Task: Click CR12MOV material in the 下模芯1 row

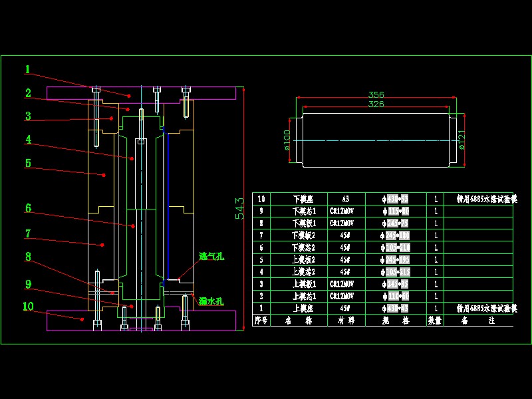Action: pos(342,211)
